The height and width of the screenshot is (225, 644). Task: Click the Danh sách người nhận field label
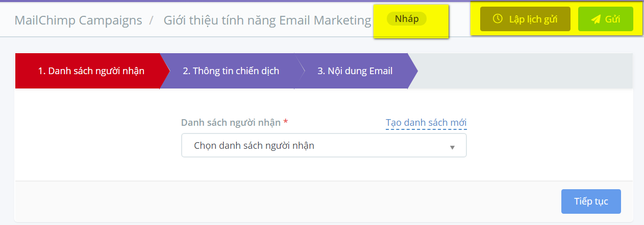(231, 123)
